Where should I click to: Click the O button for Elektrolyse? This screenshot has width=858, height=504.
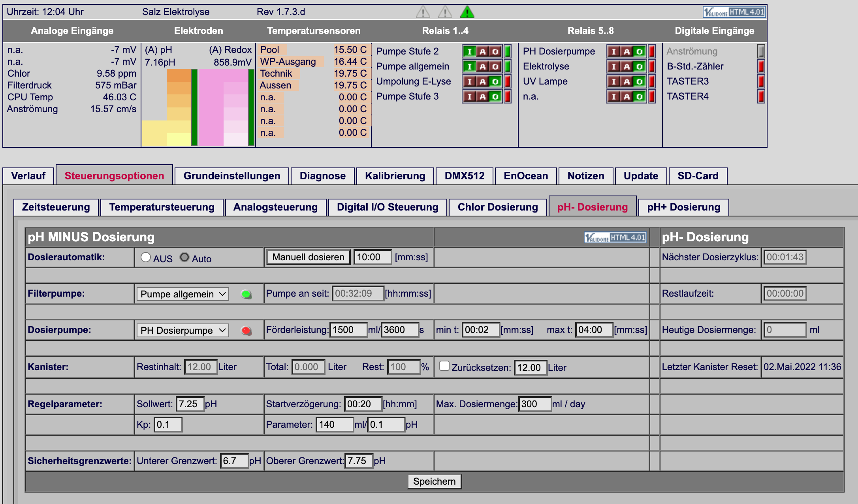pyautogui.click(x=640, y=66)
